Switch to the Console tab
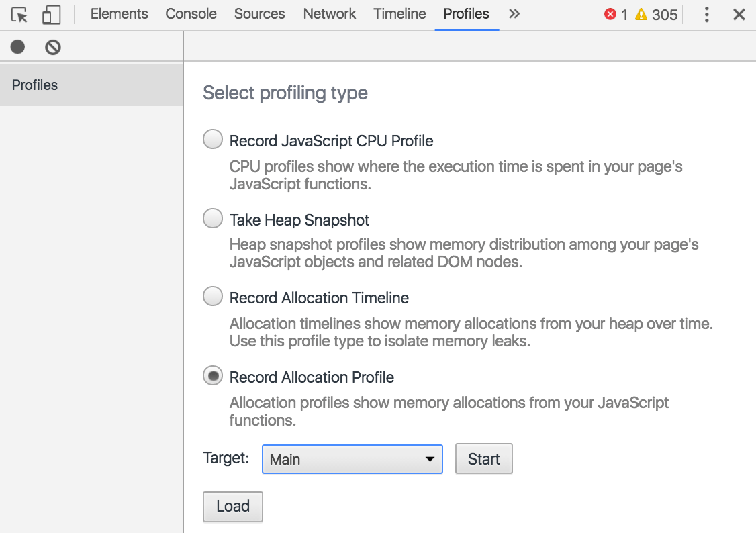 click(191, 13)
